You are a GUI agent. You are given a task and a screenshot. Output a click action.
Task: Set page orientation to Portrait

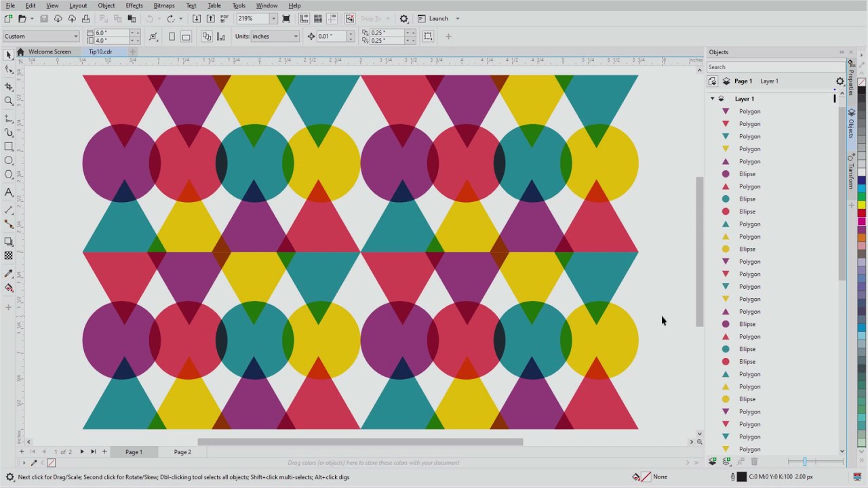point(172,37)
